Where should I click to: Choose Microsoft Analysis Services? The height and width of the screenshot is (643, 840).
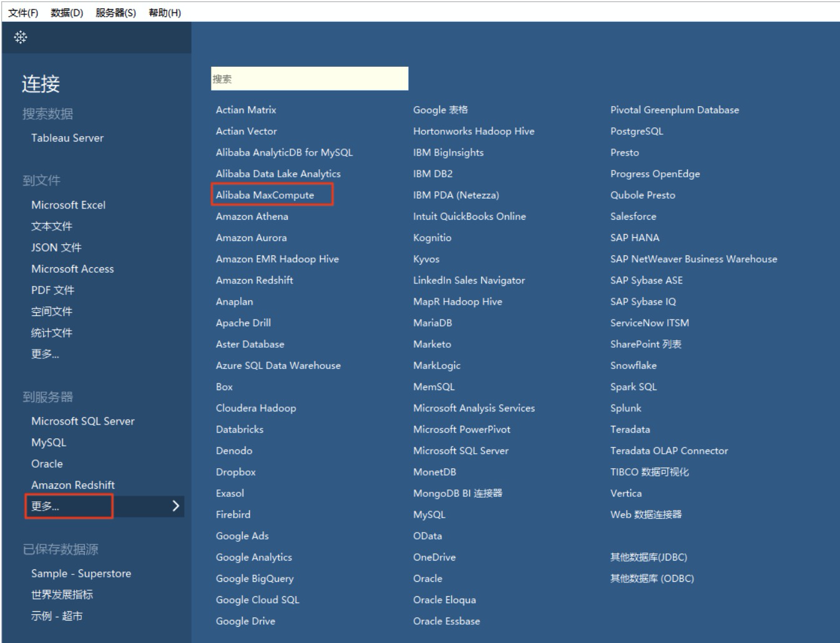(x=474, y=408)
